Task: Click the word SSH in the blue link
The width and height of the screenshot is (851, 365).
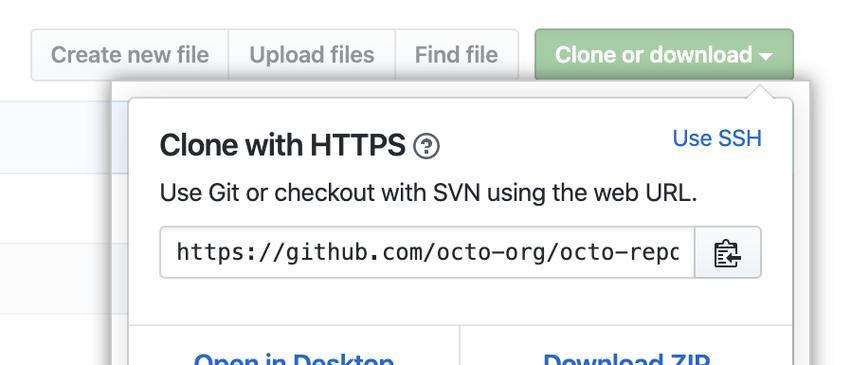Action: click(740, 138)
